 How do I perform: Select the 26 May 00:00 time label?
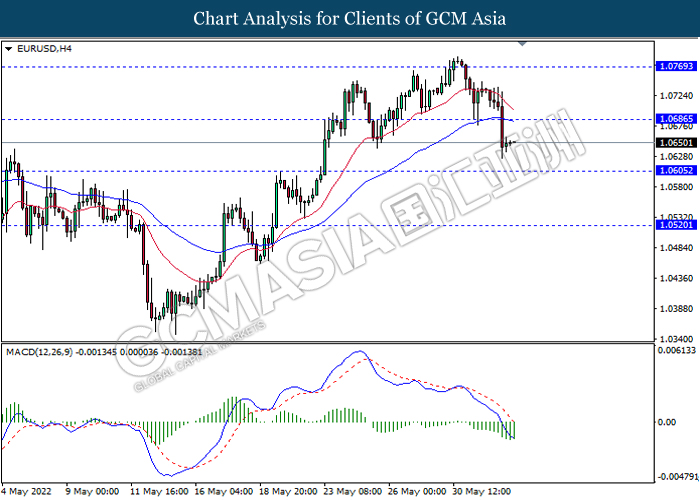click(417, 492)
